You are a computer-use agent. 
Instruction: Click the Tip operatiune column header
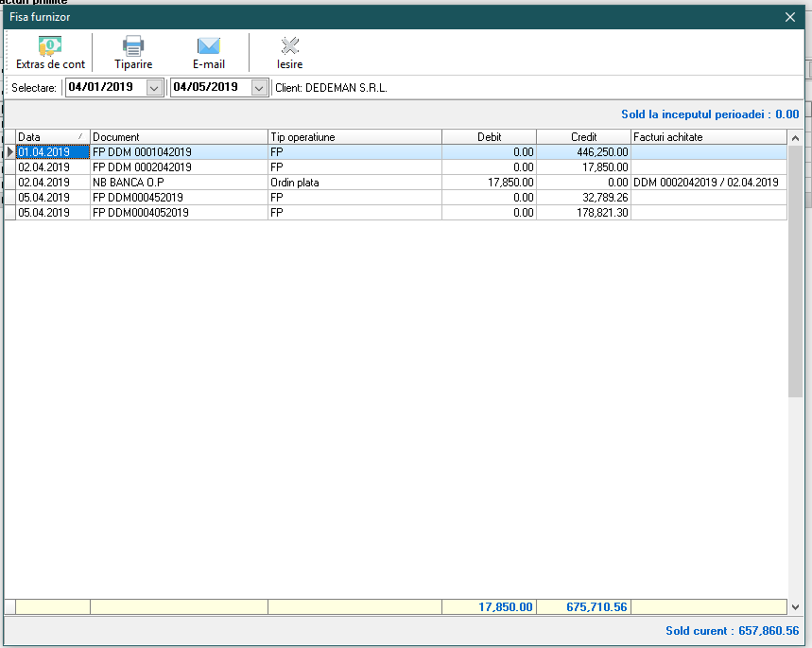click(354, 137)
